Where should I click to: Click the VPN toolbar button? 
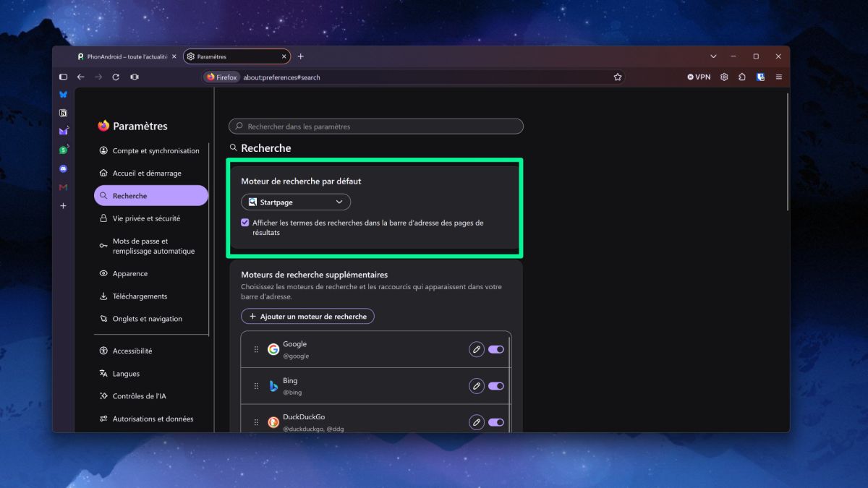[699, 77]
